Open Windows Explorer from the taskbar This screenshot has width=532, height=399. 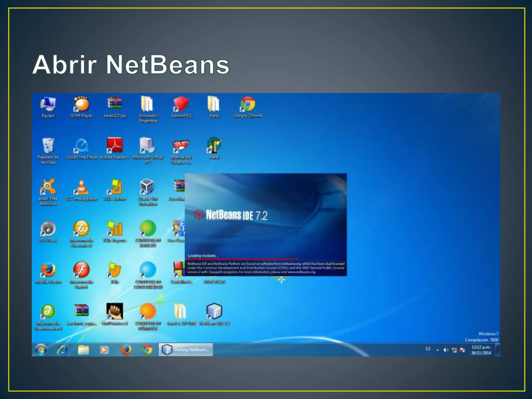83,350
